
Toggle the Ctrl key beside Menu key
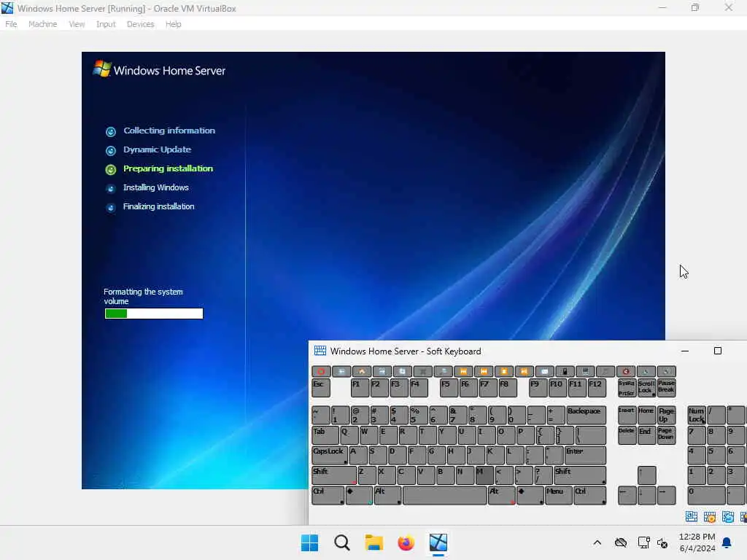coord(589,495)
